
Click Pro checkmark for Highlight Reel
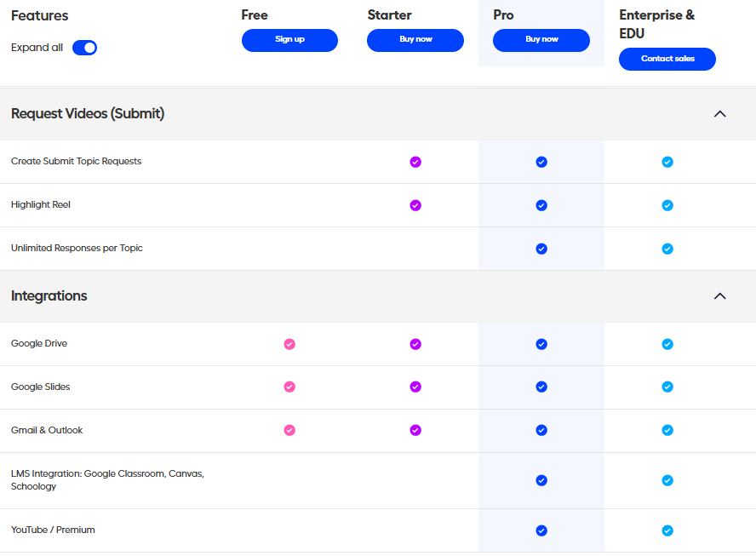541,205
